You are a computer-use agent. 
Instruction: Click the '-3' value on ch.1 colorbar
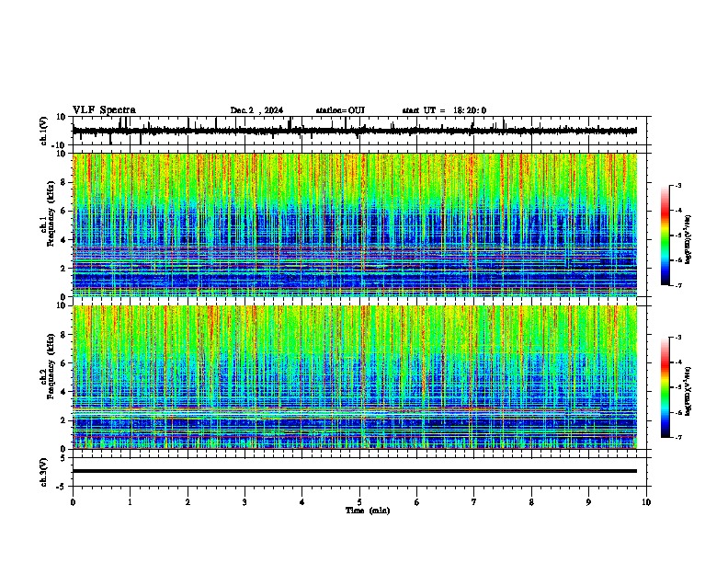coord(678,185)
